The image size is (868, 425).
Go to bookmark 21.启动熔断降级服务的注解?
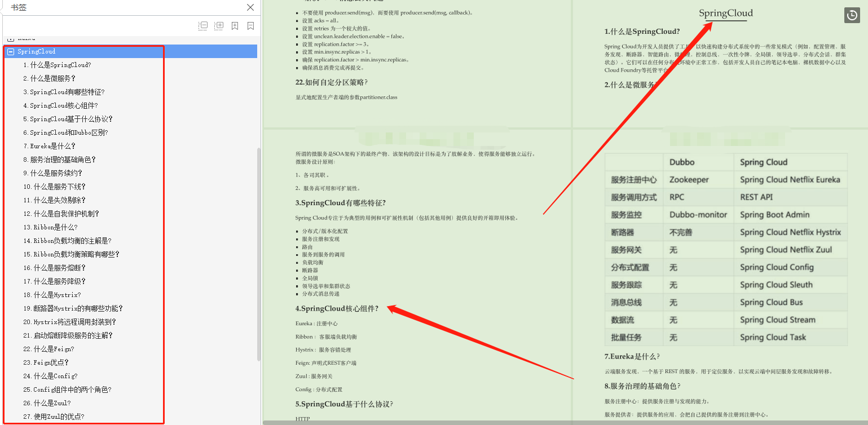pyautogui.click(x=68, y=335)
